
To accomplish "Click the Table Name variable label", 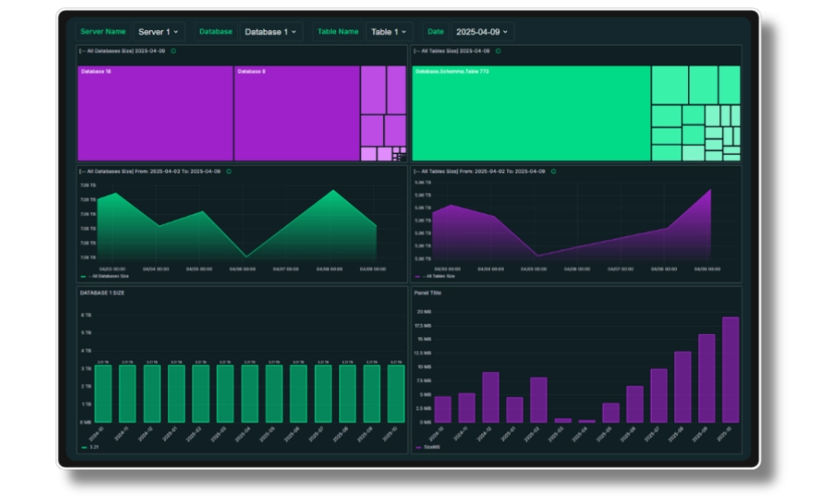I will click(337, 32).
